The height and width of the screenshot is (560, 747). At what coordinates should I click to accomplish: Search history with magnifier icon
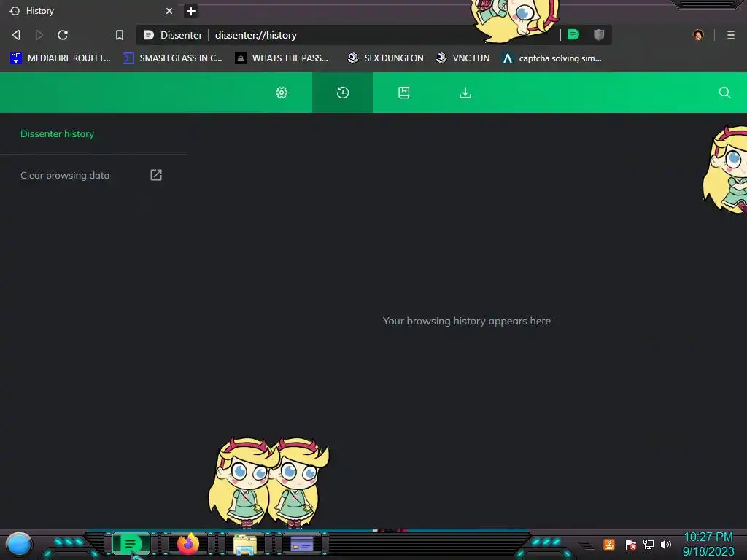coord(724,93)
